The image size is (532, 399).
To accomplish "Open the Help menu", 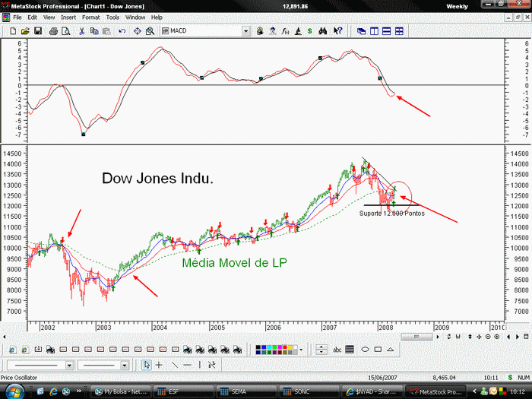I will [157, 17].
